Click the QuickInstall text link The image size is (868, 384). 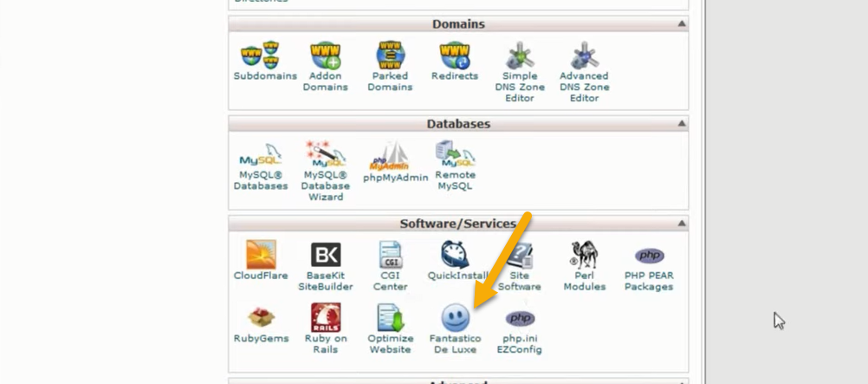coord(457,276)
